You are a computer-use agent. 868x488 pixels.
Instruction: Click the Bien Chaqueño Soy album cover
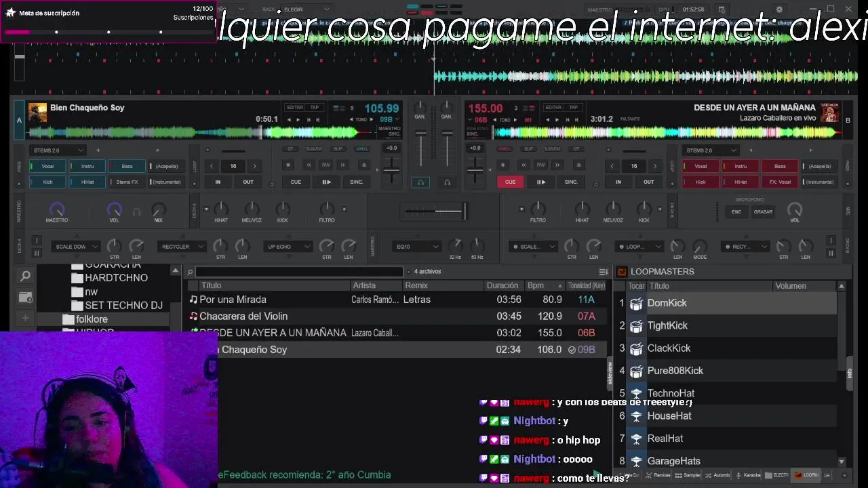click(37, 113)
